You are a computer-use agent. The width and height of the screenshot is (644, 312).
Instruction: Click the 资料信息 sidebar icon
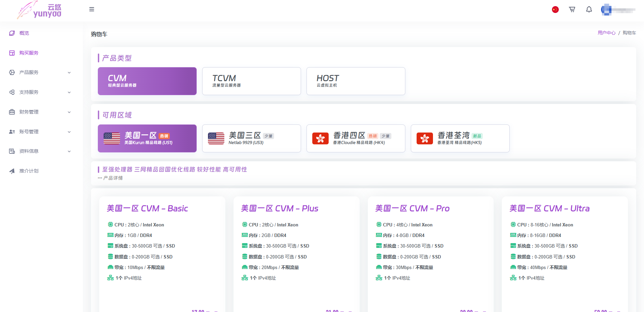click(12, 151)
